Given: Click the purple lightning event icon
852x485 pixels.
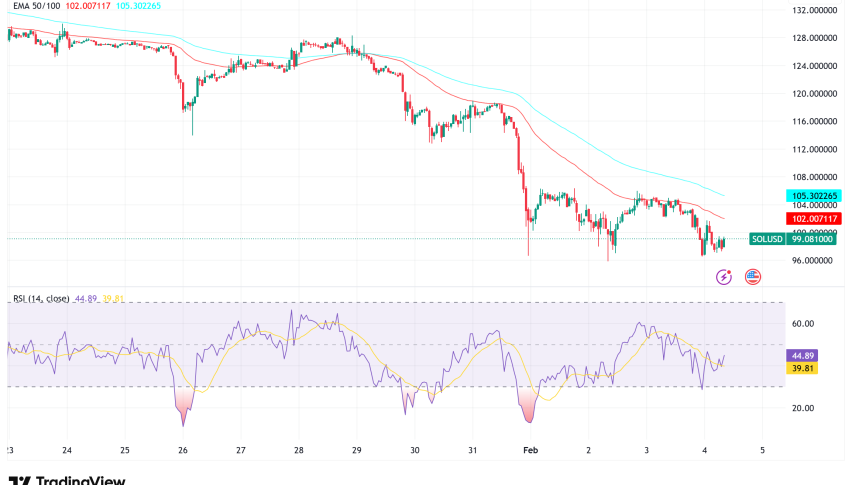Looking at the screenshot, I should [x=724, y=276].
